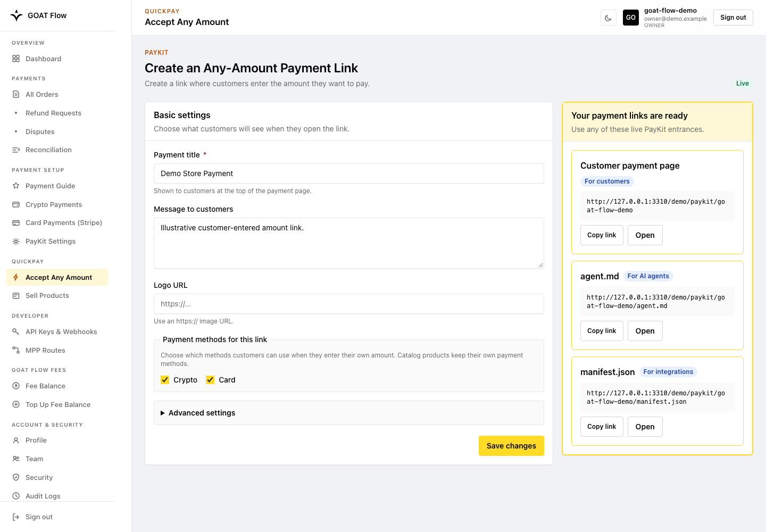Click the MPP Routes icon
The image size is (766, 532).
[x=16, y=351]
